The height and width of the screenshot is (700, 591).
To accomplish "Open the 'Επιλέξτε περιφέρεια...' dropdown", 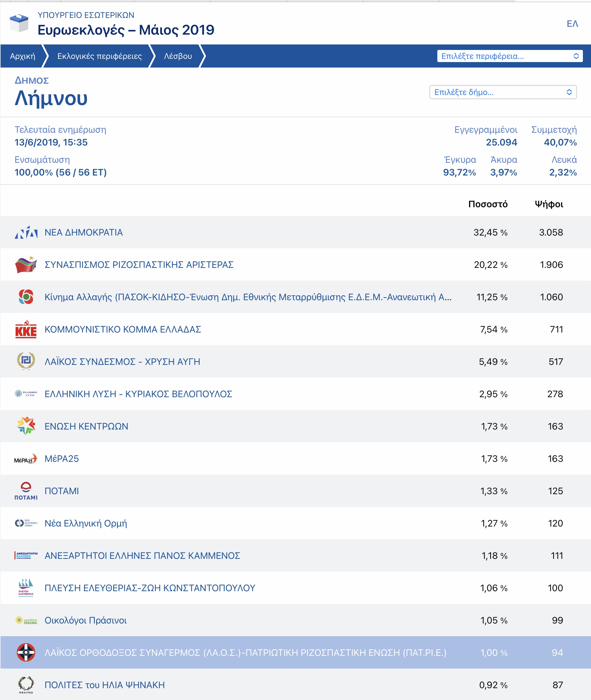I will point(509,56).
